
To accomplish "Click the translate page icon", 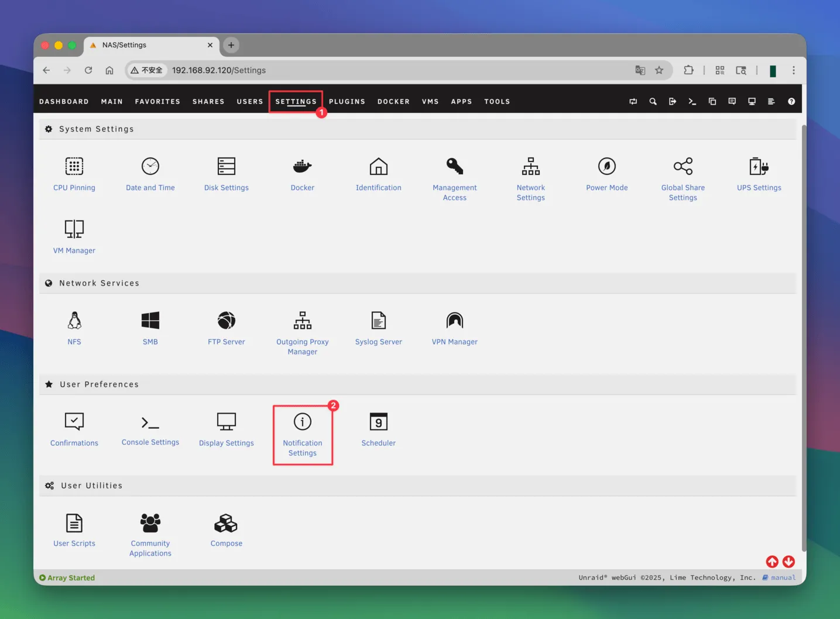I will point(640,70).
